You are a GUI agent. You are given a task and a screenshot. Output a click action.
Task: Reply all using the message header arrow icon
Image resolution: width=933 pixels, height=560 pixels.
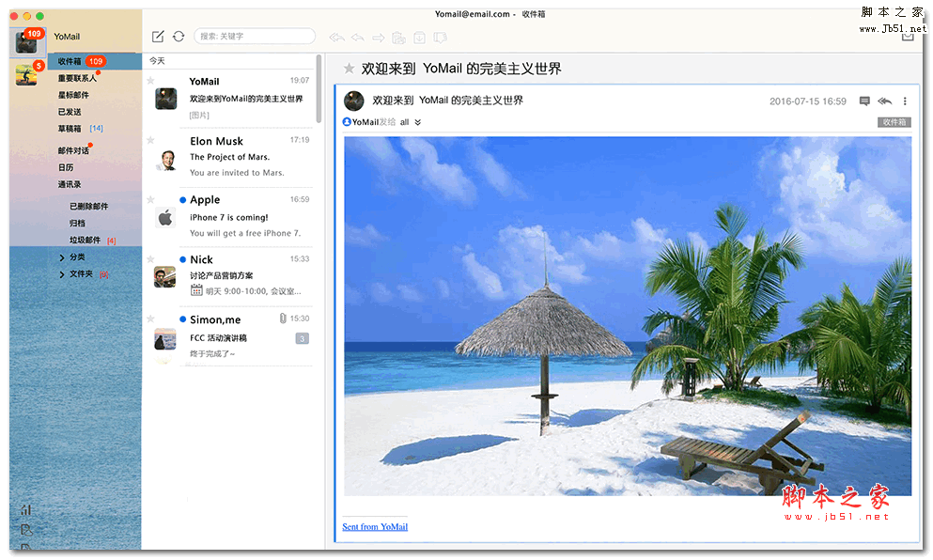coord(885,101)
